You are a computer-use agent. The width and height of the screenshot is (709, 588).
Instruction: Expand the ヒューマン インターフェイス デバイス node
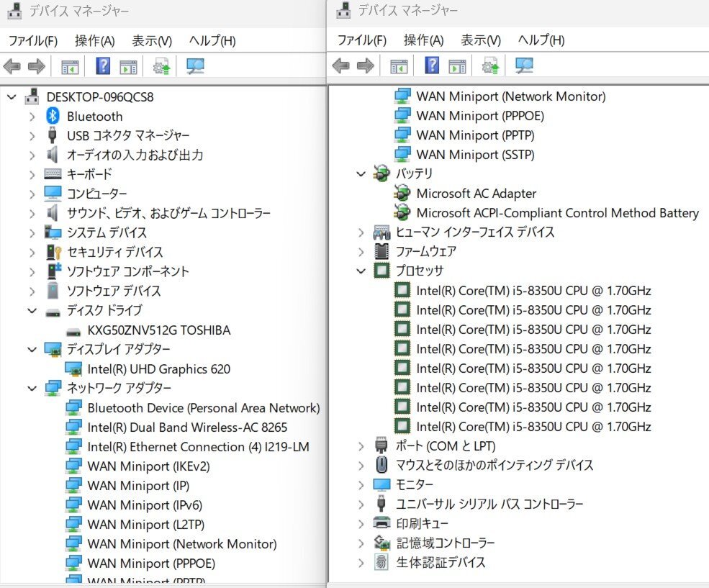coord(361,232)
